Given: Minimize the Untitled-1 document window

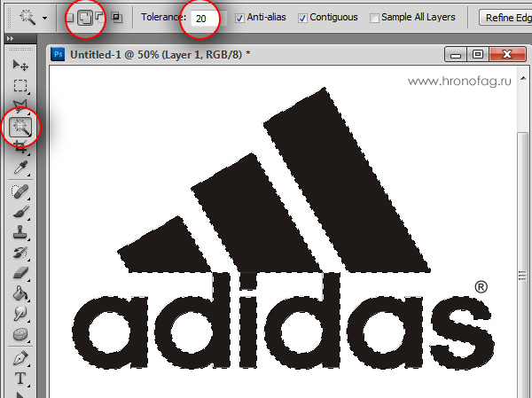Looking at the screenshot, I should 456,54.
